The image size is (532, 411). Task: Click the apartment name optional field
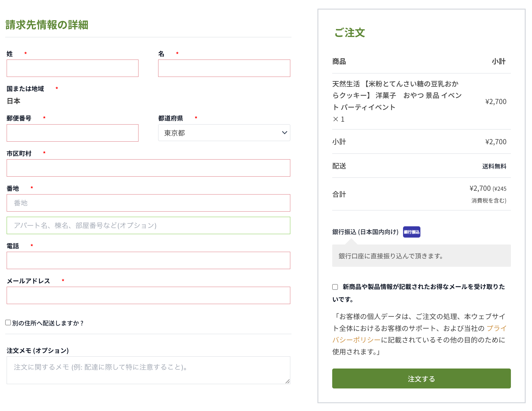[148, 226]
